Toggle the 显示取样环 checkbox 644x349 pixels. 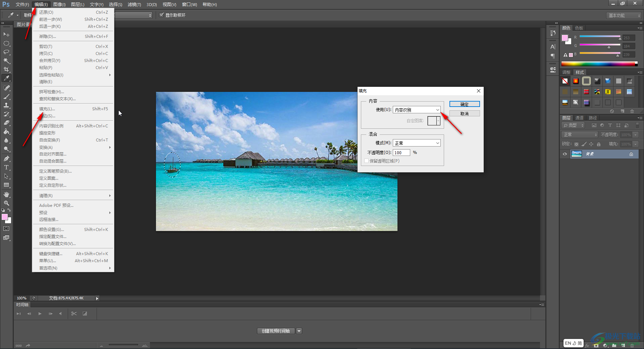click(x=162, y=15)
